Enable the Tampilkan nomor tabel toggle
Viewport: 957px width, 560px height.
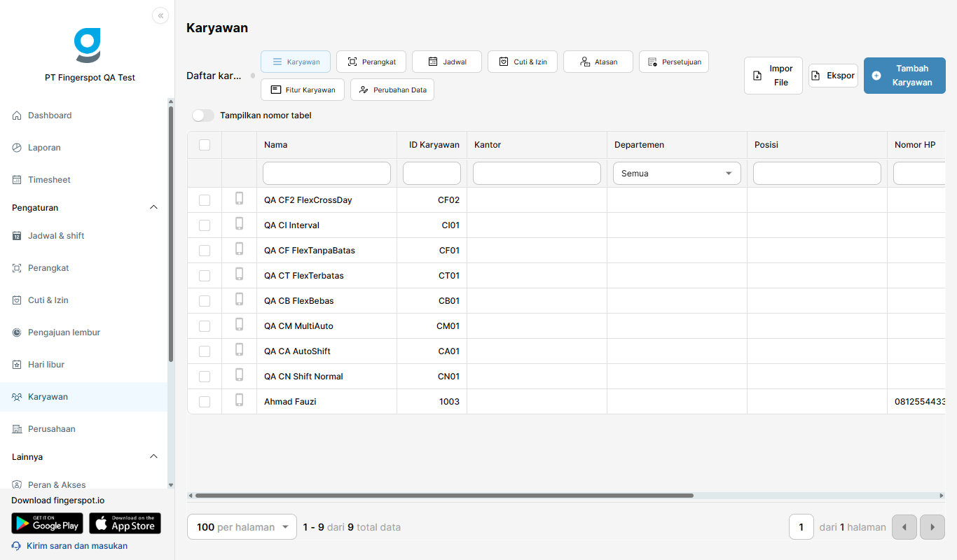pos(203,115)
